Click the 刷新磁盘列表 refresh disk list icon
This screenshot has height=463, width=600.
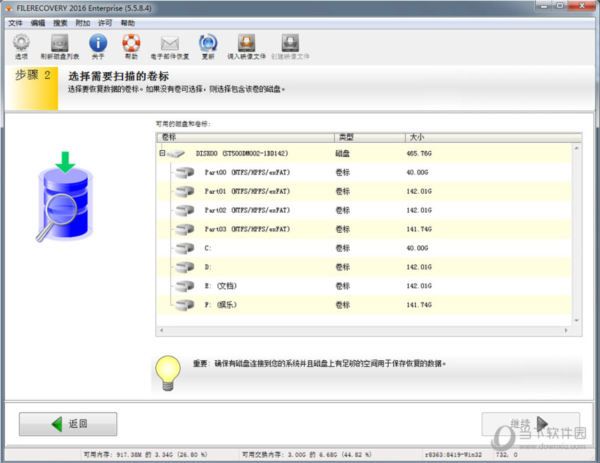(x=60, y=42)
